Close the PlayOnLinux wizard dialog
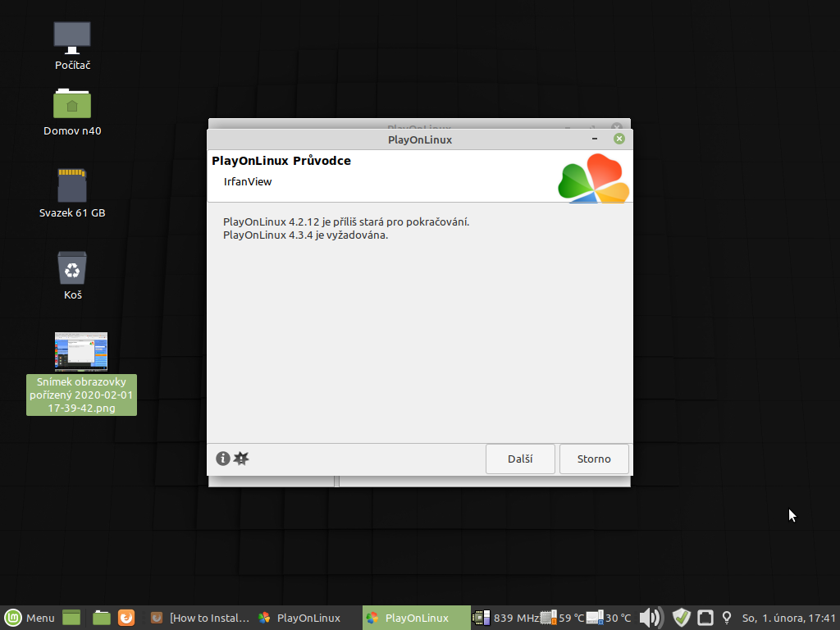 [619, 139]
